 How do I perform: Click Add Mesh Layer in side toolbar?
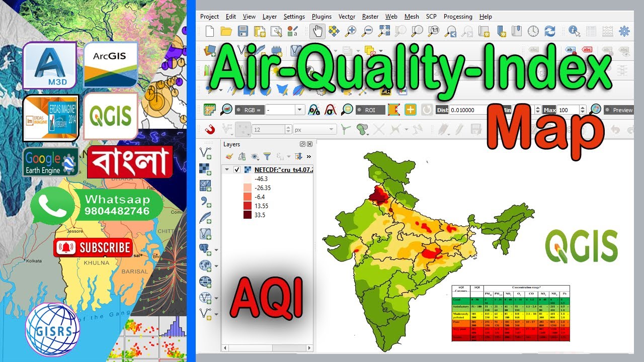205,186
